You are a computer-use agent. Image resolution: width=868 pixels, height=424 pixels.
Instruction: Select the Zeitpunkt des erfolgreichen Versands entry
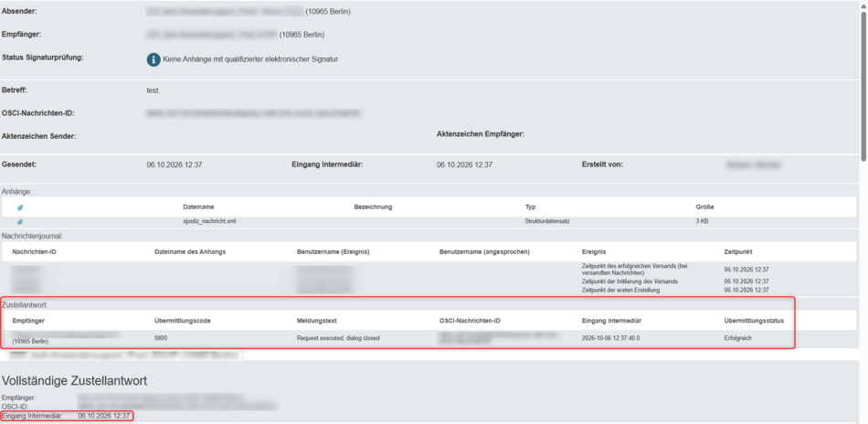point(634,269)
